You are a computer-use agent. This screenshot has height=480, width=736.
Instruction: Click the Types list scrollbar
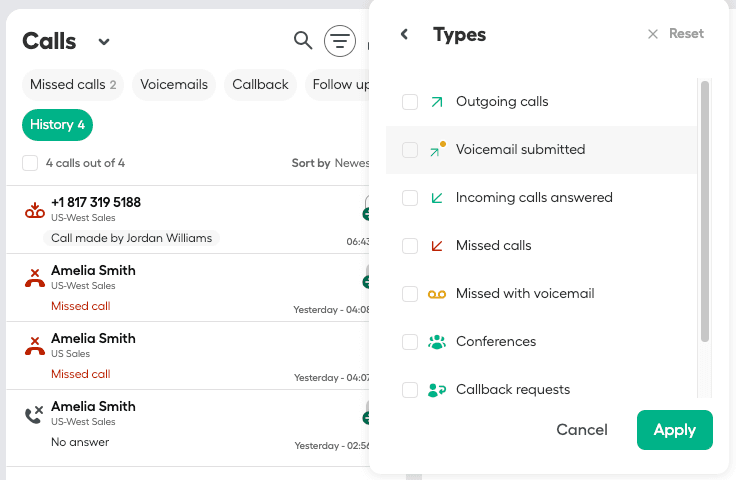click(704, 212)
